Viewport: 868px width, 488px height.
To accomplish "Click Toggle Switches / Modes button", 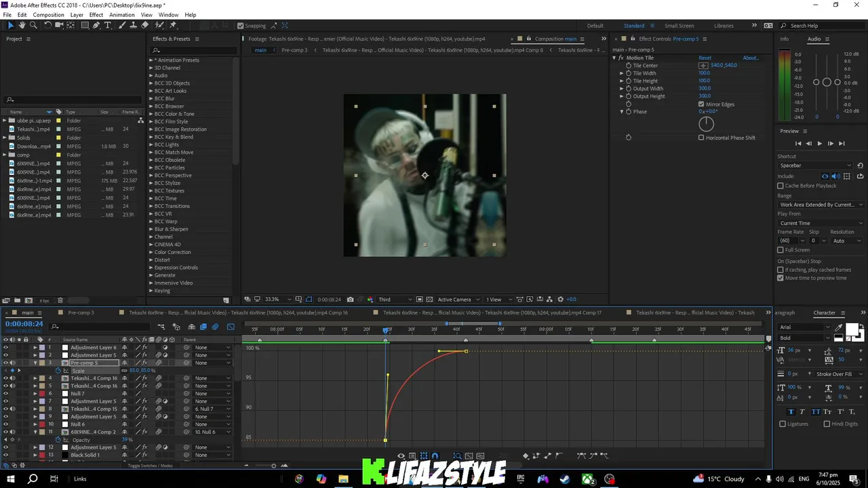I will [x=150, y=466].
